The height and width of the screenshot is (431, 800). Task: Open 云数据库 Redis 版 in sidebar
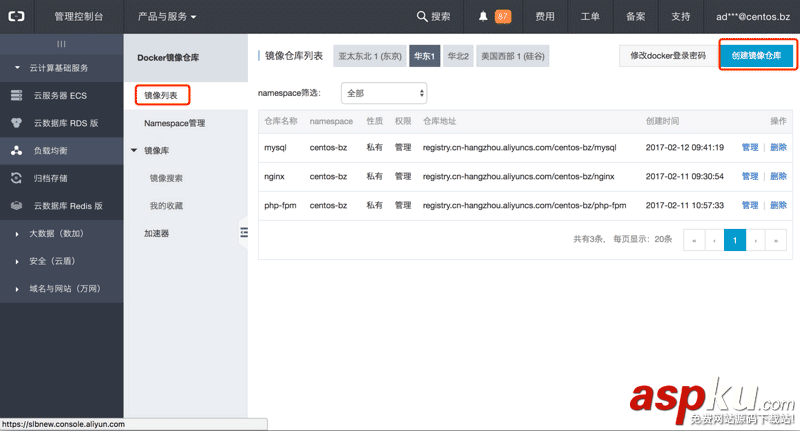coord(68,206)
